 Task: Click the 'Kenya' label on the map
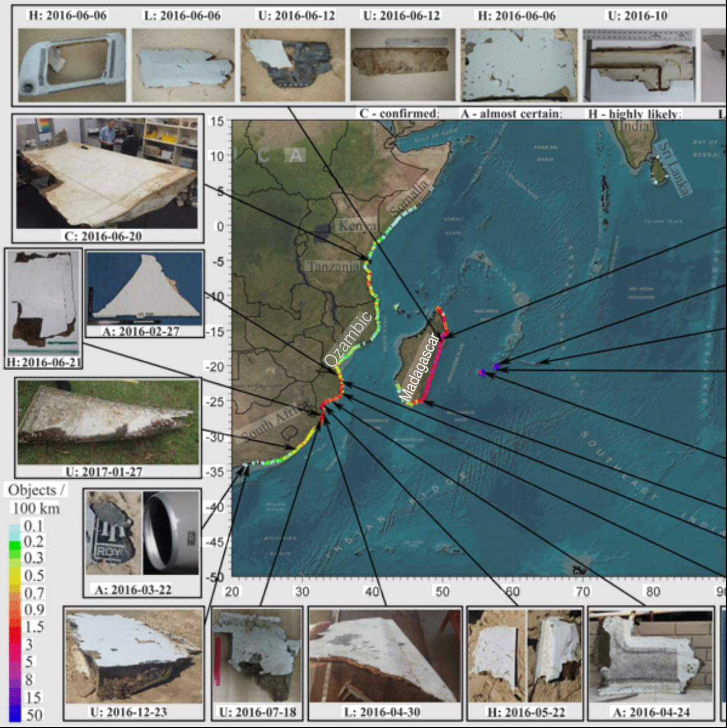(357, 225)
